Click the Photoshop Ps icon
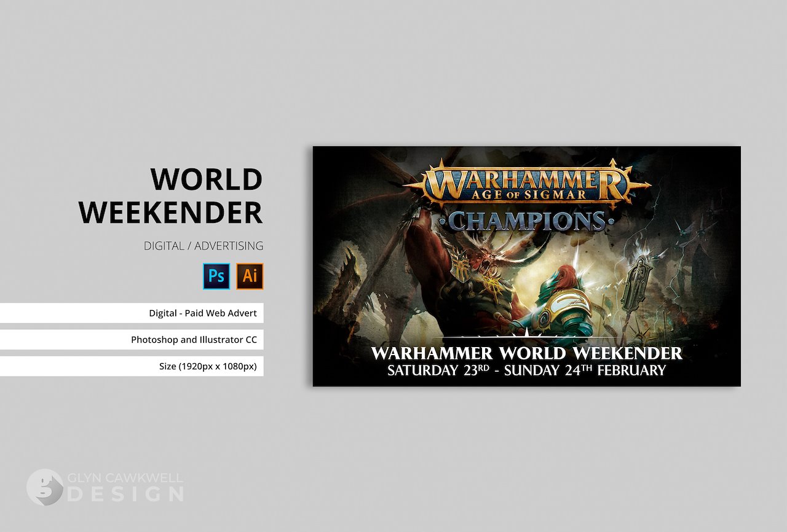Image resolution: width=787 pixels, height=532 pixels. (x=216, y=276)
